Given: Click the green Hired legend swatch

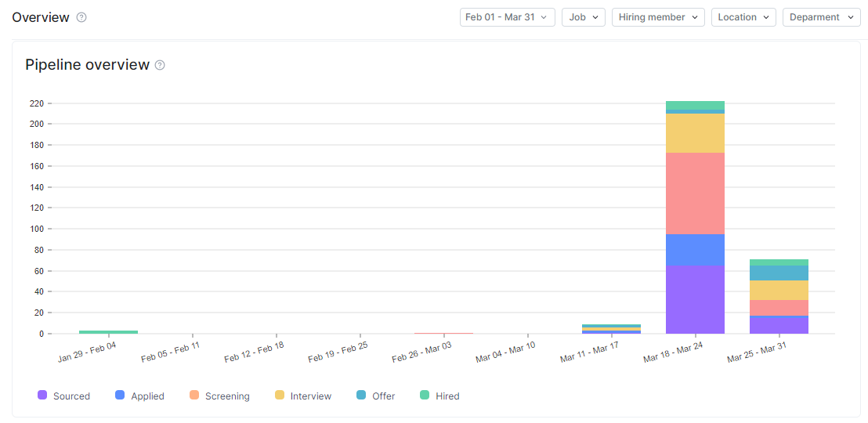Looking at the screenshot, I should tap(425, 395).
